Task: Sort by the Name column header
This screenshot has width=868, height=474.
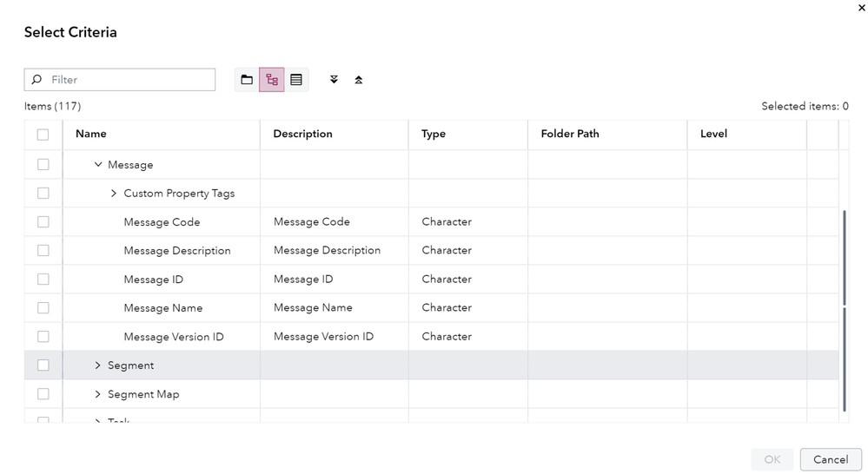Action: point(91,135)
